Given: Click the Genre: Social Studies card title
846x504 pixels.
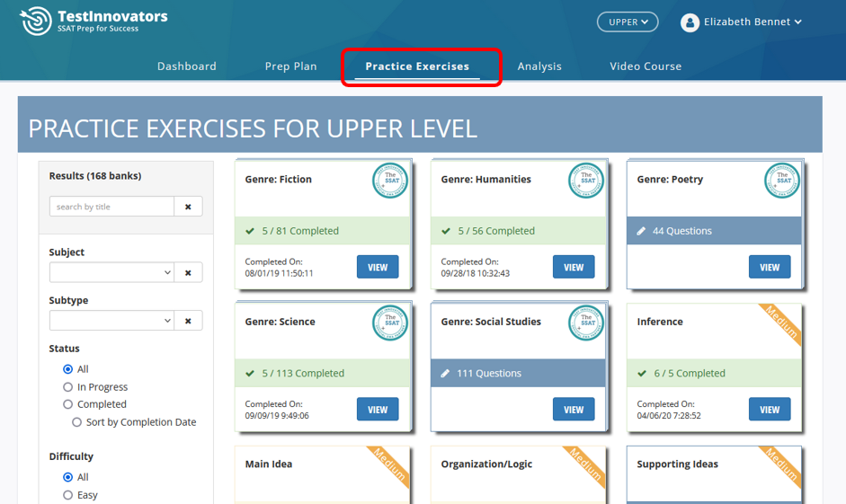Looking at the screenshot, I should [x=491, y=322].
